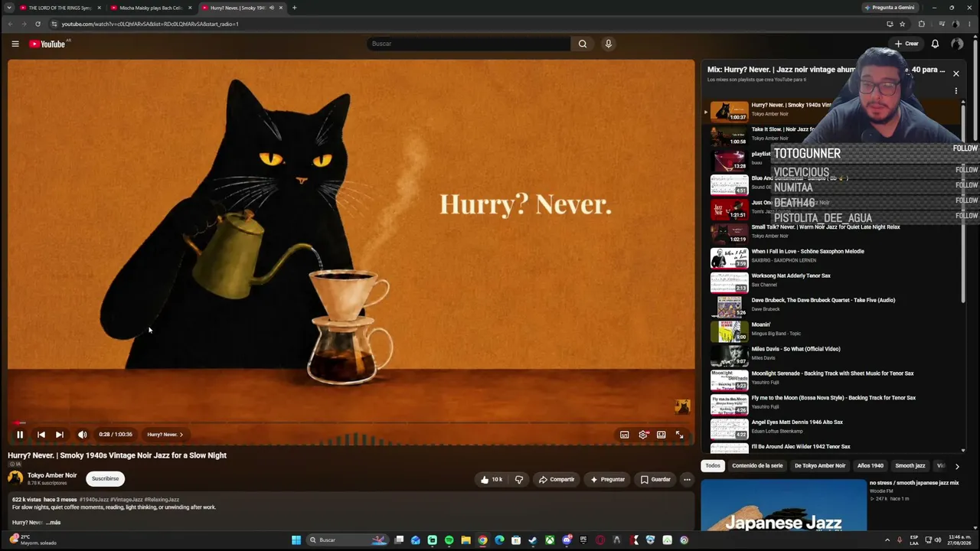Open the Crear menu
This screenshot has height=551, width=980.
tap(906, 44)
